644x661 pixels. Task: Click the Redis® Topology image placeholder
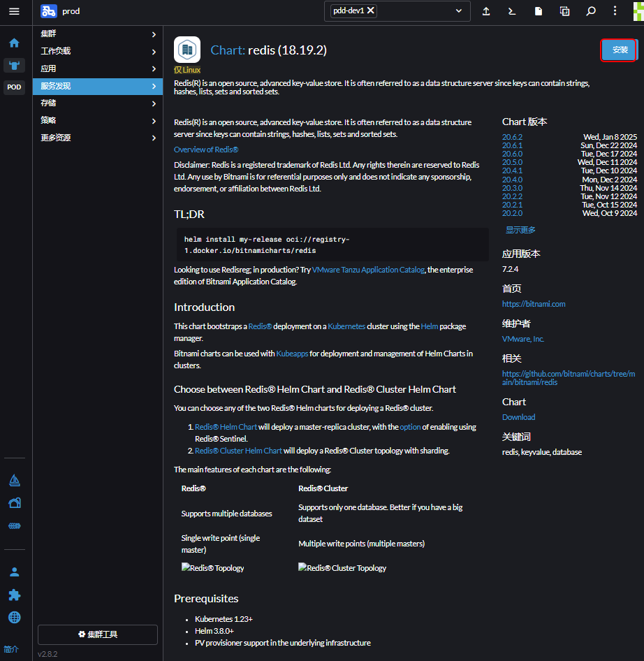[x=213, y=568]
